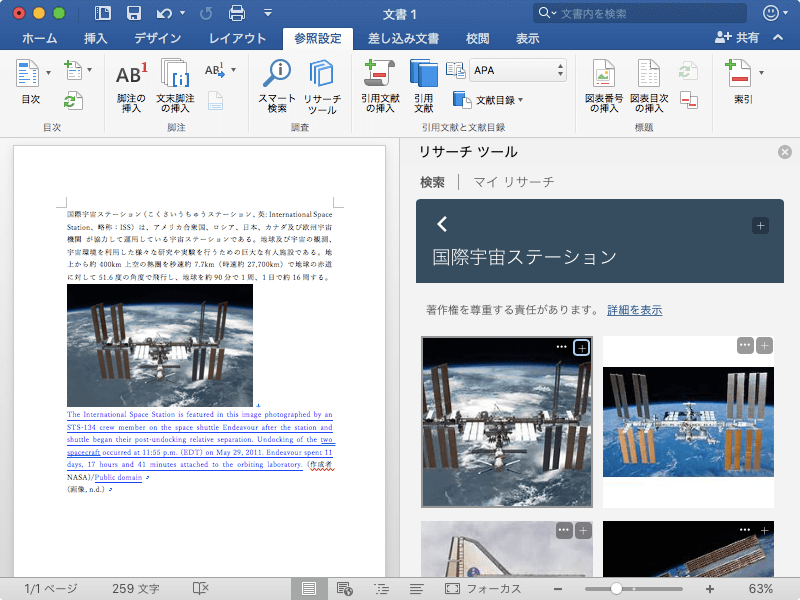Open the feedback smiley icon

pyautogui.click(x=770, y=13)
